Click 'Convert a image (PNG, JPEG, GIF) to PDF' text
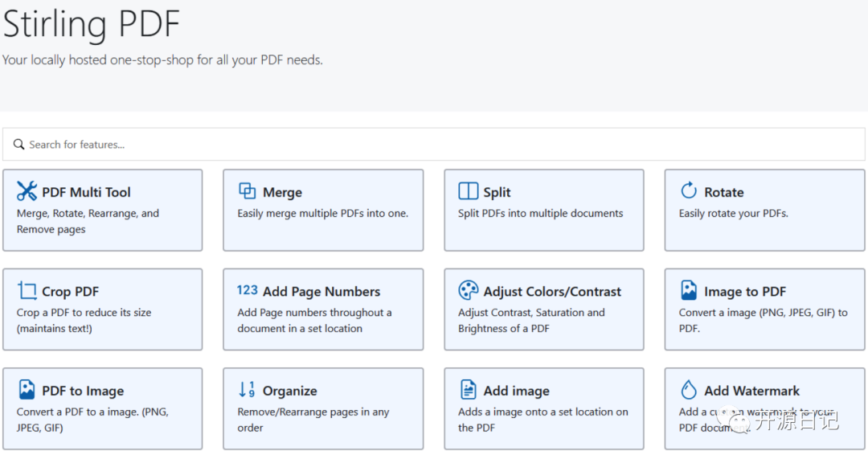868x459 pixels. point(763,320)
